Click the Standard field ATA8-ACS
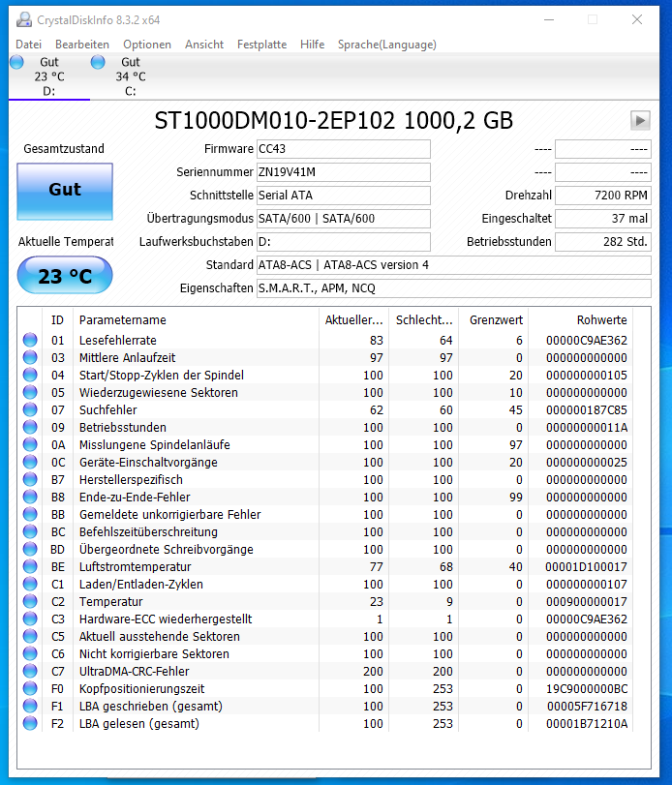The image size is (672, 785). 454,265
